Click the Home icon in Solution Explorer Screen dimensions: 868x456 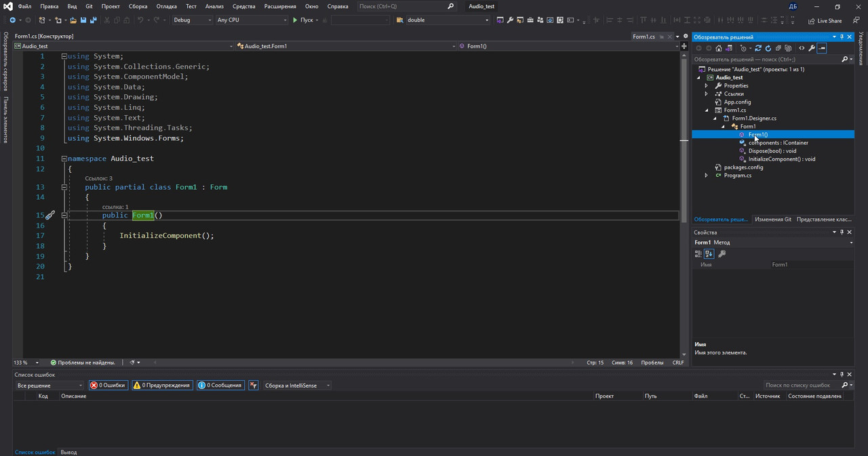pos(719,48)
